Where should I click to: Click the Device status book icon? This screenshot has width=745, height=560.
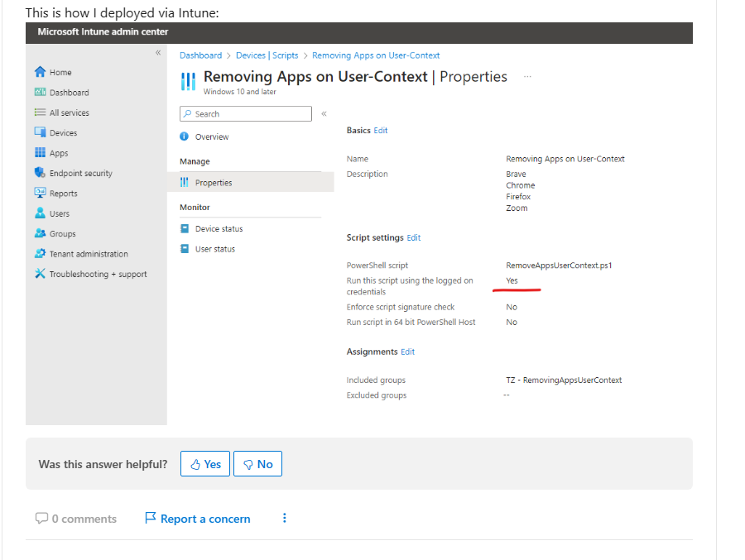pyautogui.click(x=185, y=228)
